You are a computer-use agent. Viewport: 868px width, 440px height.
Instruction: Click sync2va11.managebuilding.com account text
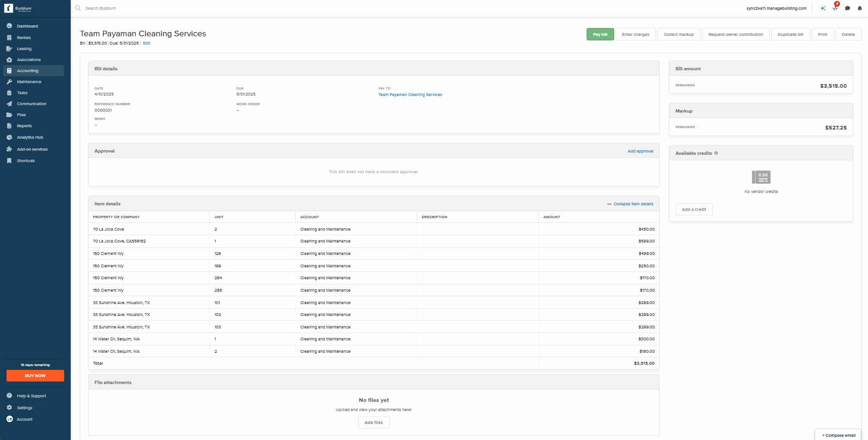[776, 8]
